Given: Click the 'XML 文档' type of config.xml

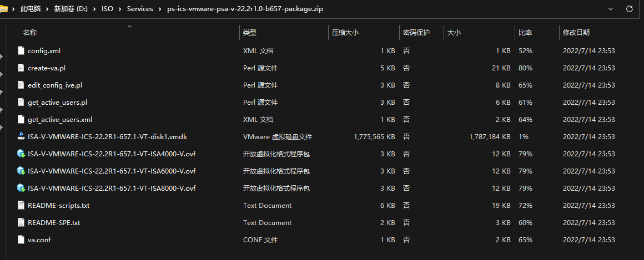Looking at the screenshot, I should tap(258, 51).
